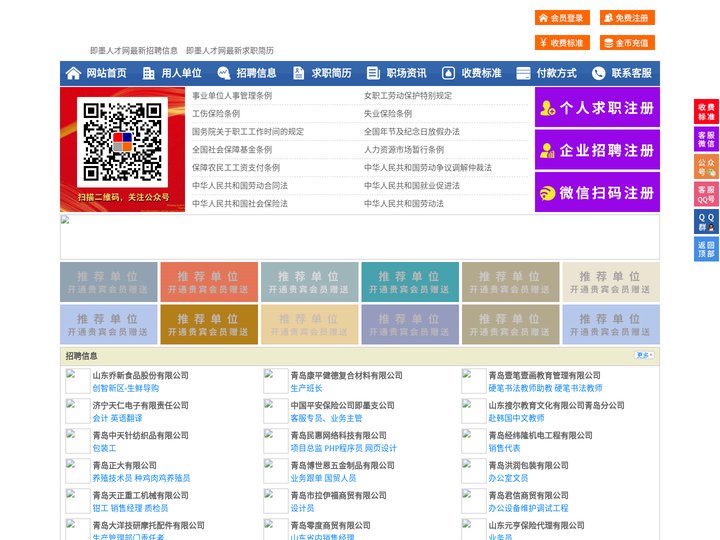Click the 免费注册 button
This screenshot has height=540, width=720.
click(x=627, y=18)
